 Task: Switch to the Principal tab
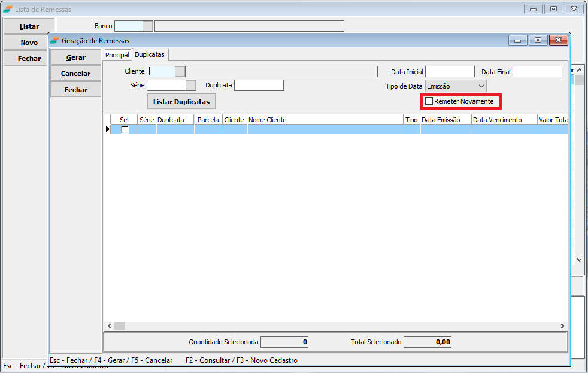pos(117,55)
